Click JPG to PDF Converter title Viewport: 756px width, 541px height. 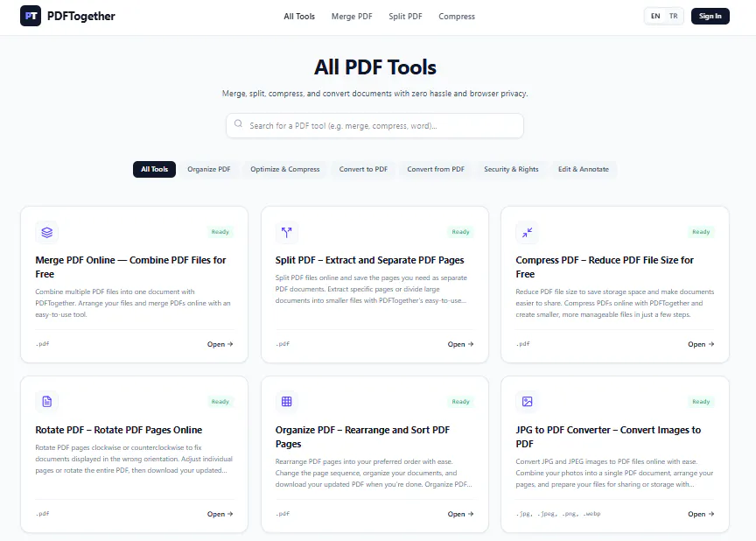tap(608, 437)
